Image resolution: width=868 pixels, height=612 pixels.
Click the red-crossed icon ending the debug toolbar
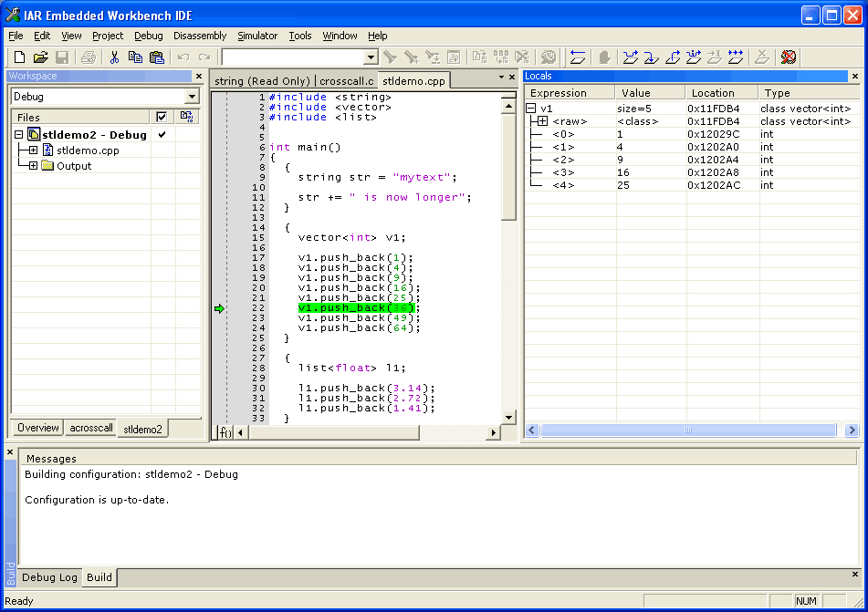[789, 57]
